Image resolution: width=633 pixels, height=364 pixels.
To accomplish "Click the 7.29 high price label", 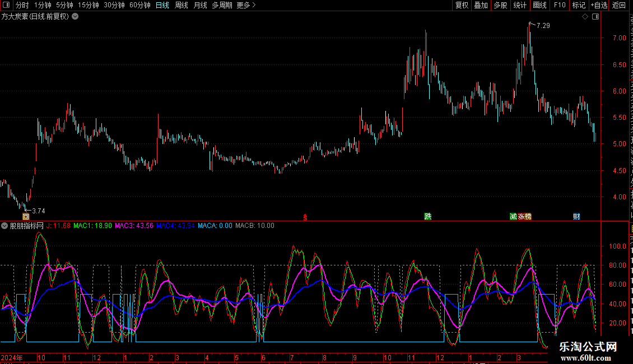I will [x=543, y=26].
